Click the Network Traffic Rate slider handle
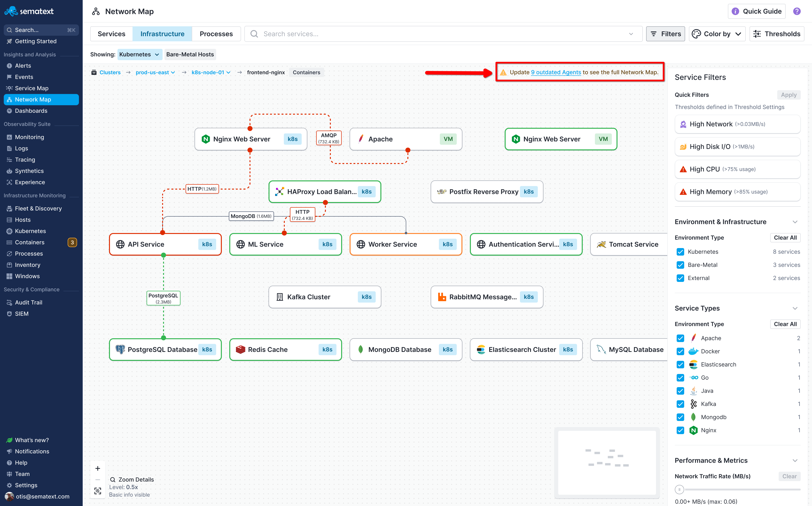 [x=679, y=489]
